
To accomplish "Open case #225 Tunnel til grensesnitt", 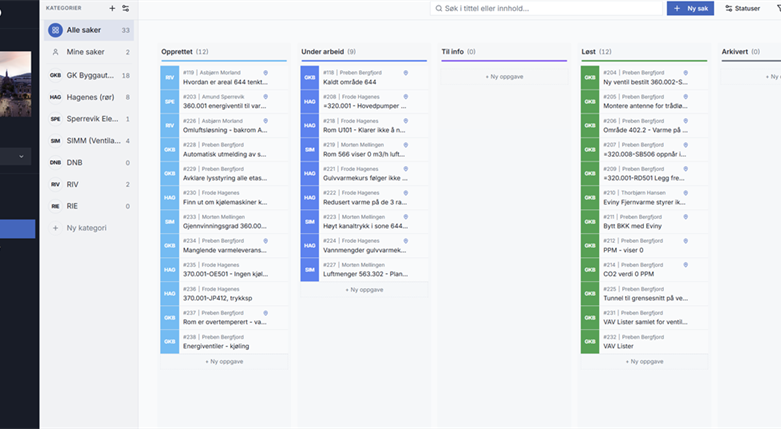I will click(645, 293).
